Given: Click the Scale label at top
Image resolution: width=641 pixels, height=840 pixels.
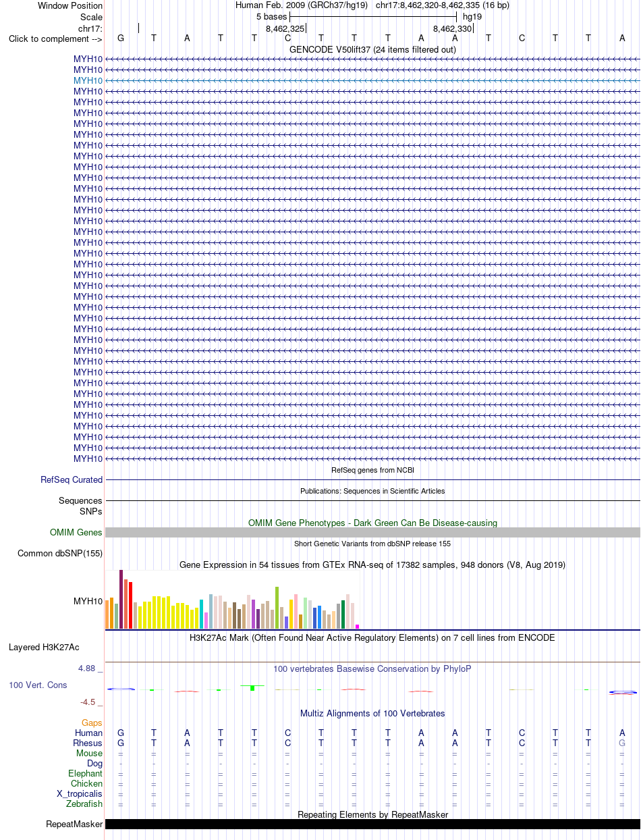Looking at the screenshot, I should [x=91, y=17].
